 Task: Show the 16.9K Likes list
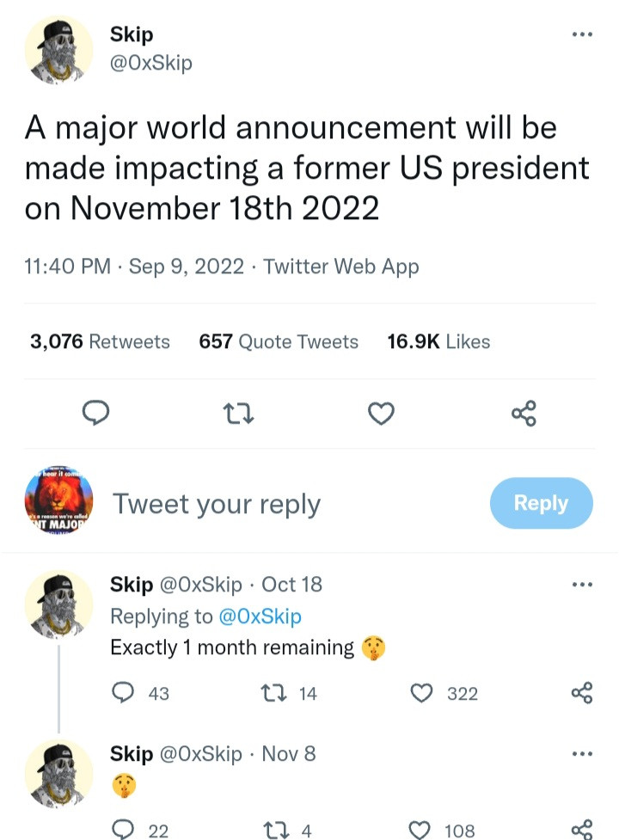coord(438,341)
